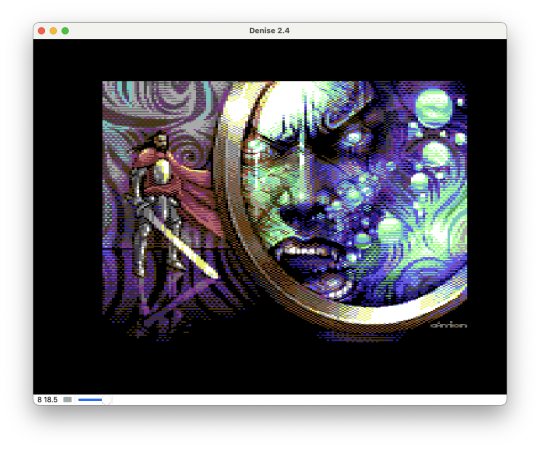Maximize the Denise window with green button
540x449 pixels.
(65, 31)
